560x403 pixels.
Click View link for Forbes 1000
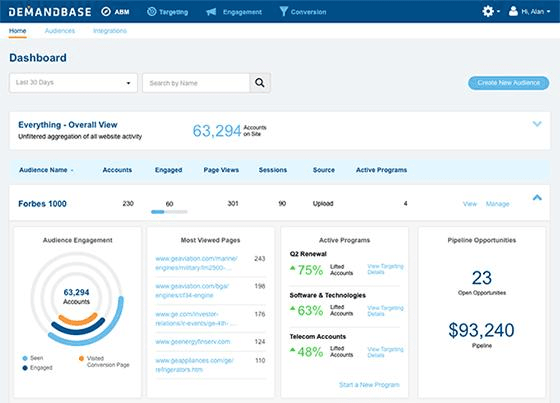470,204
